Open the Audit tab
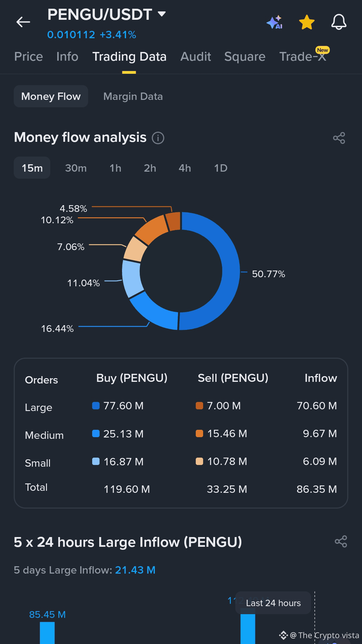Image resolution: width=362 pixels, height=644 pixels. 196,56
